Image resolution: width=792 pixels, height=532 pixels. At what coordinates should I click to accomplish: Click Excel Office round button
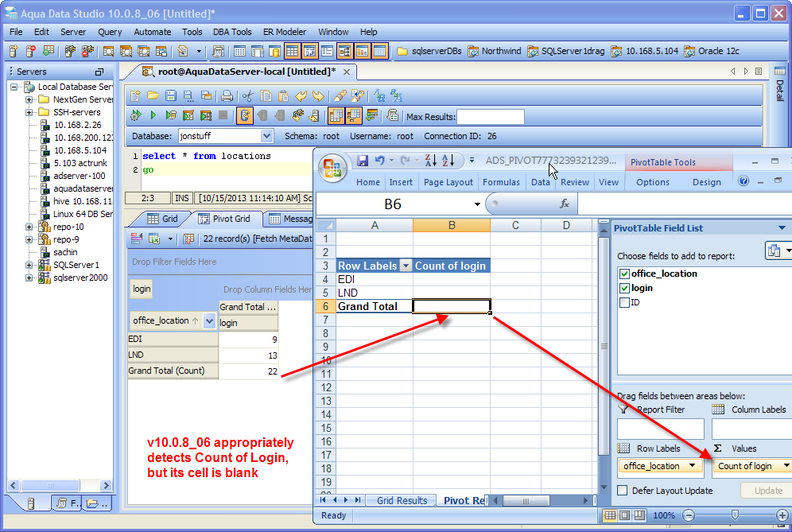332,168
